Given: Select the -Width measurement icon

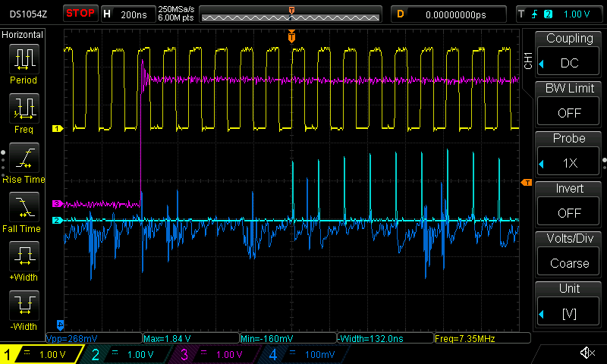Looking at the screenshot, I should click(24, 306).
